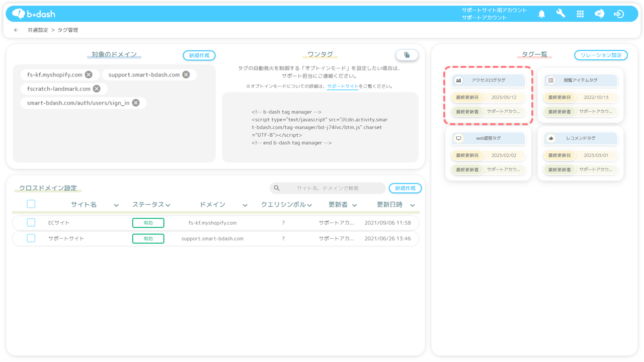Open the notifications bell icon
The image size is (644, 362).
541,14
